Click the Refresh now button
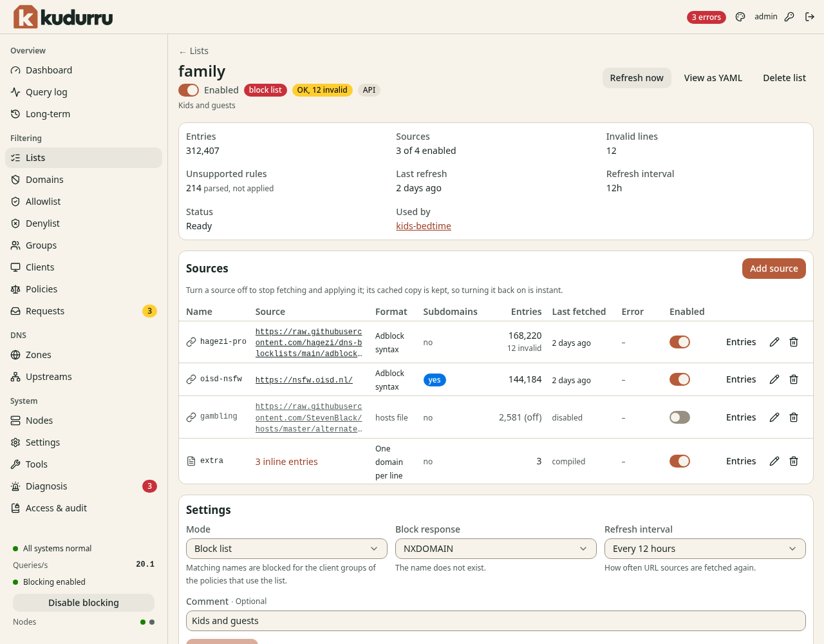This screenshot has height=644, width=824. 637,78
